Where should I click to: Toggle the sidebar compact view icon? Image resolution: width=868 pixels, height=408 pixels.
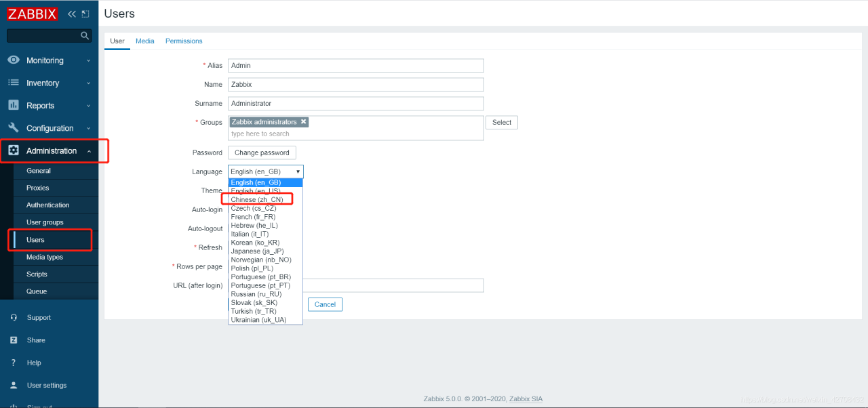click(85, 14)
